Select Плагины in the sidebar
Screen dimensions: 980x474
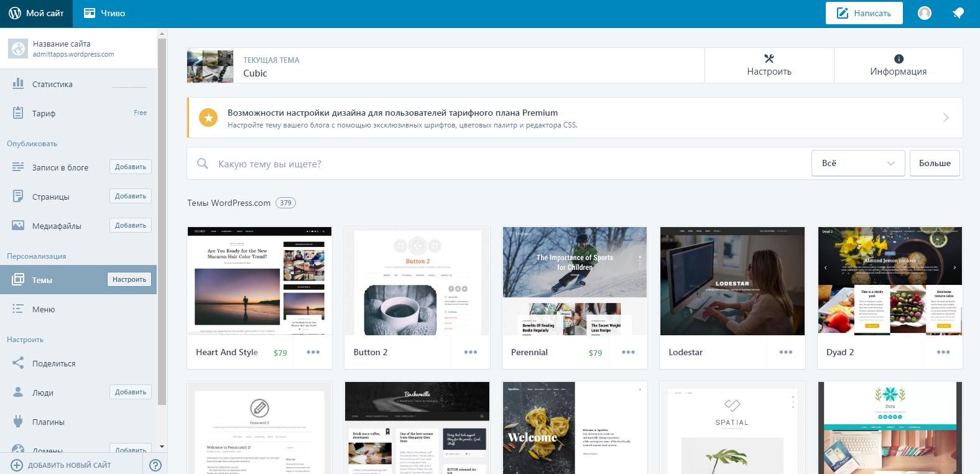[x=78, y=422]
